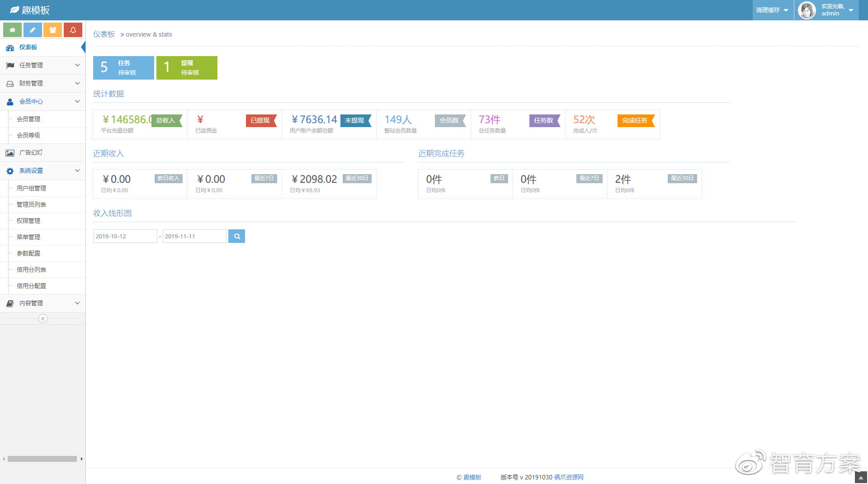The width and height of the screenshot is (868, 484).
Task: Click the 俩爪资源网 footer link
Action: tap(568, 477)
